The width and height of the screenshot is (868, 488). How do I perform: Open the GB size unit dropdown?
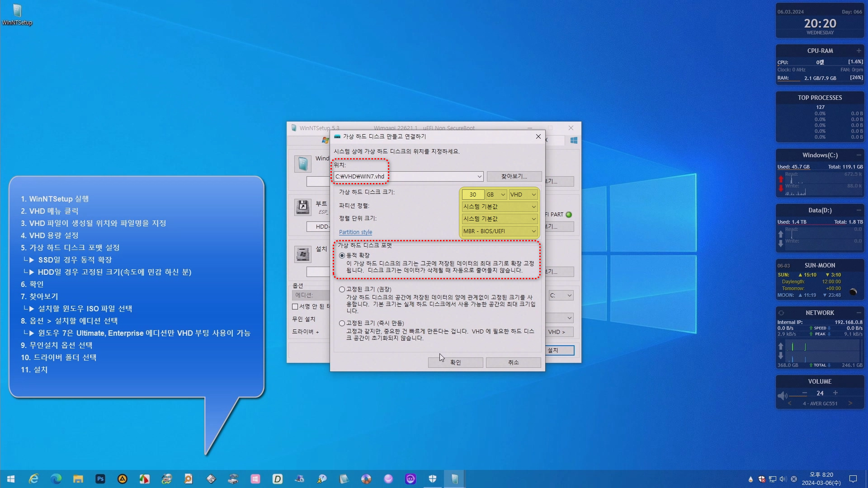coord(495,194)
